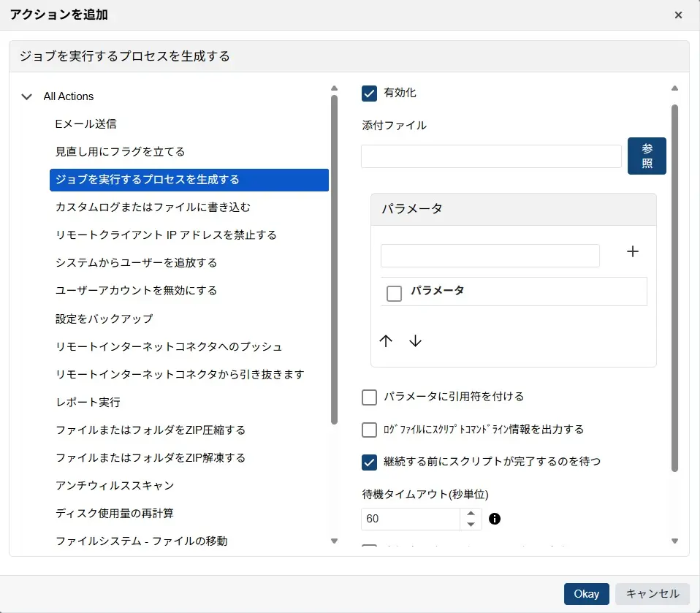This screenshot has height=613, width=700.
Task: Collapse the All Actions tree node
Action: click(27, 96)
